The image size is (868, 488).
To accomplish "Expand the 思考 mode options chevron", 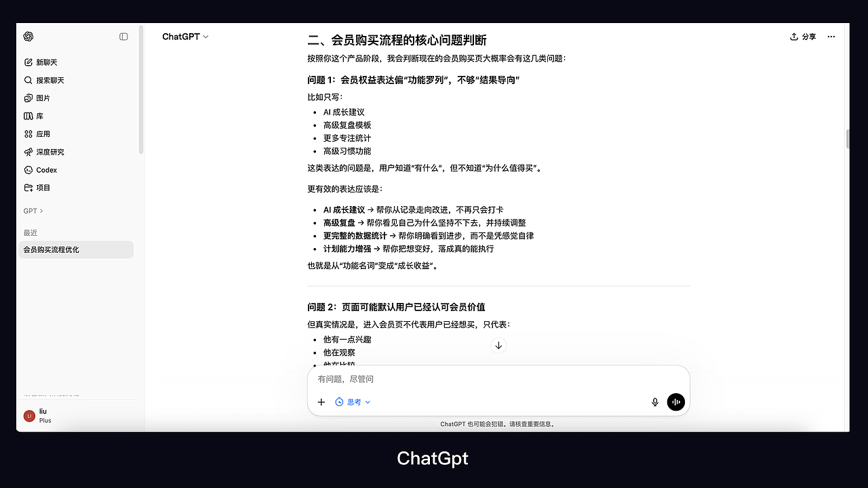I will coord(368,402).
